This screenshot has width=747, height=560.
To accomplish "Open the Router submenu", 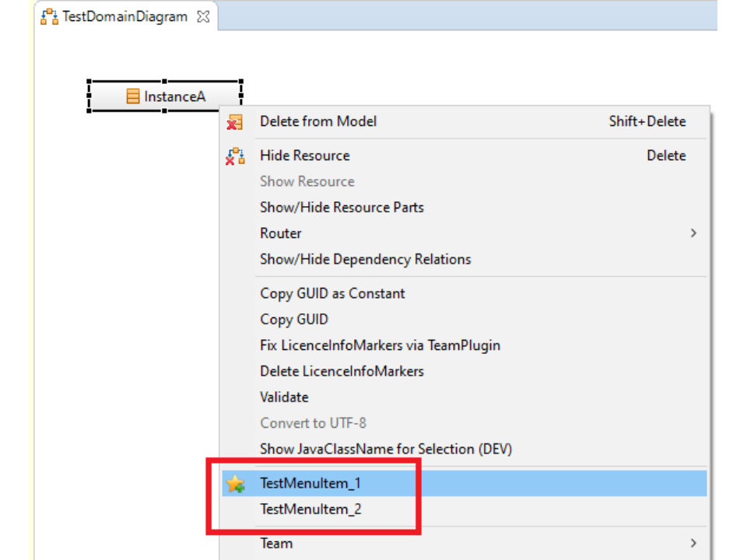I will 465,233.
